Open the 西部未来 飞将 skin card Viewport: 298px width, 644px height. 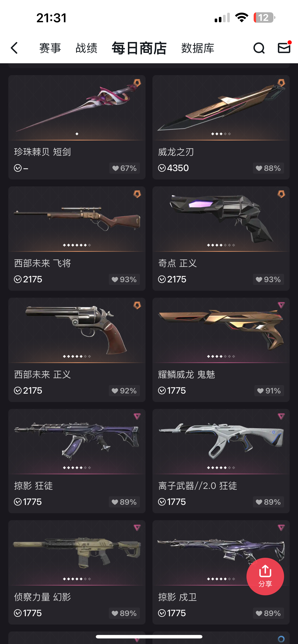[77, 238]
